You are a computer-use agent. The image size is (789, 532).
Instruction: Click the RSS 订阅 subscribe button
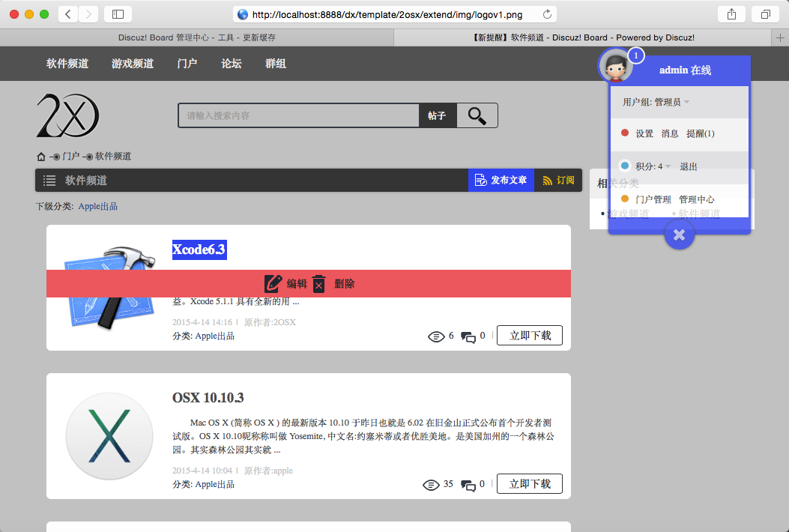pyautogui.click(x=558, y=180)
